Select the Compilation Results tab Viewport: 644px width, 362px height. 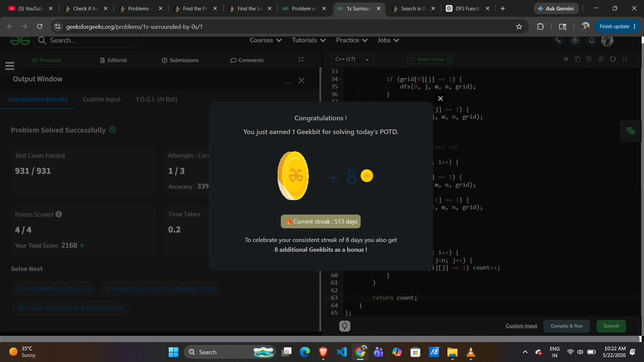click(38, 99)
